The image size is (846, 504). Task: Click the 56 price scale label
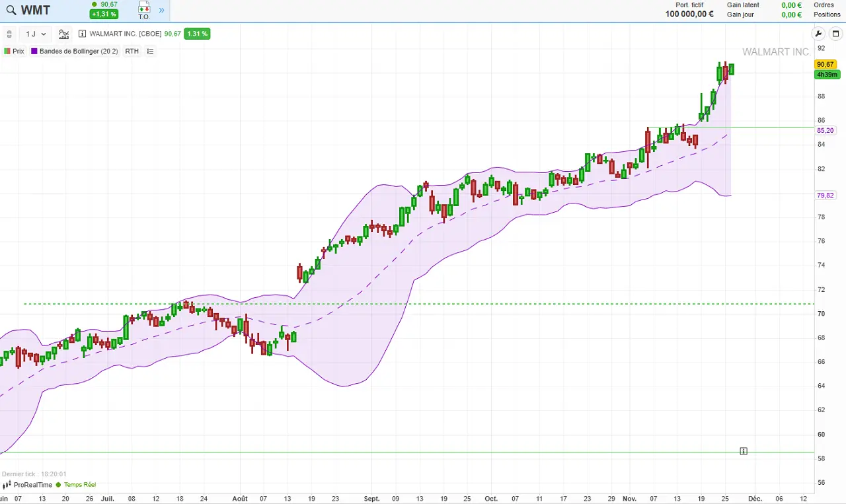821,483
